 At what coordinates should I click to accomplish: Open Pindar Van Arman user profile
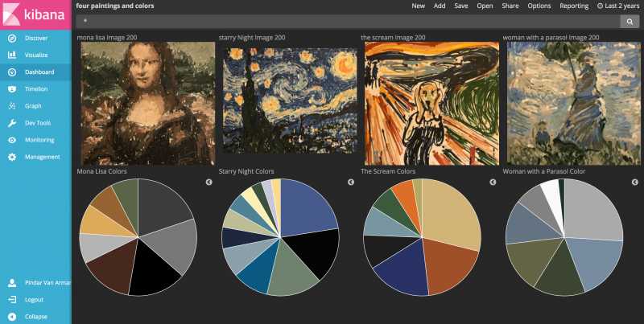[x=48, y=282]
